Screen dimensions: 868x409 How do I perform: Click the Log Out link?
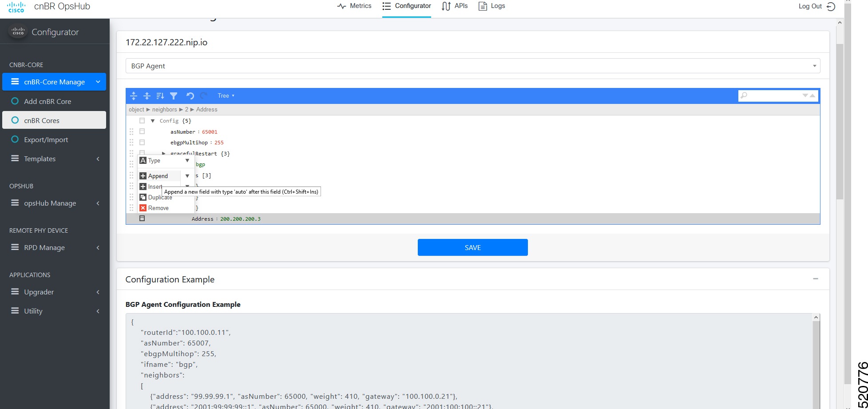tap(809, 6)
